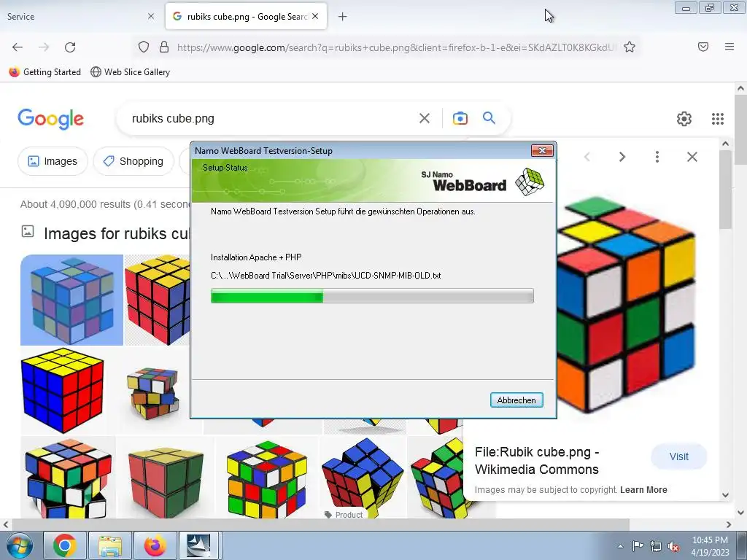Open tracking protection shield icon

click(x=144, y=47)
